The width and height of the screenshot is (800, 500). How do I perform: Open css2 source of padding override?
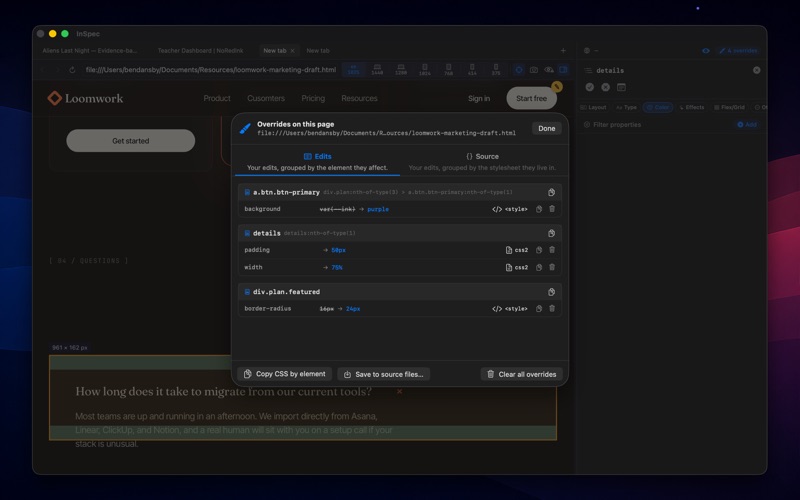(x=516, y=250)
